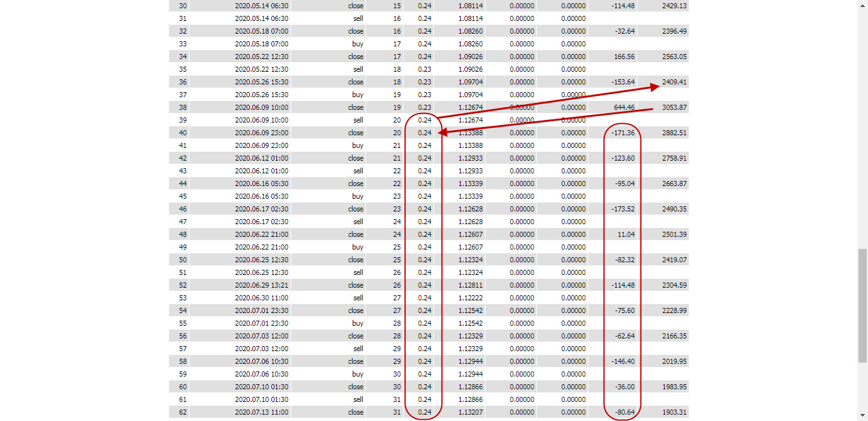Click row number 30 in first column
This screenshot has width=868, height=421.
click(183, 6)
